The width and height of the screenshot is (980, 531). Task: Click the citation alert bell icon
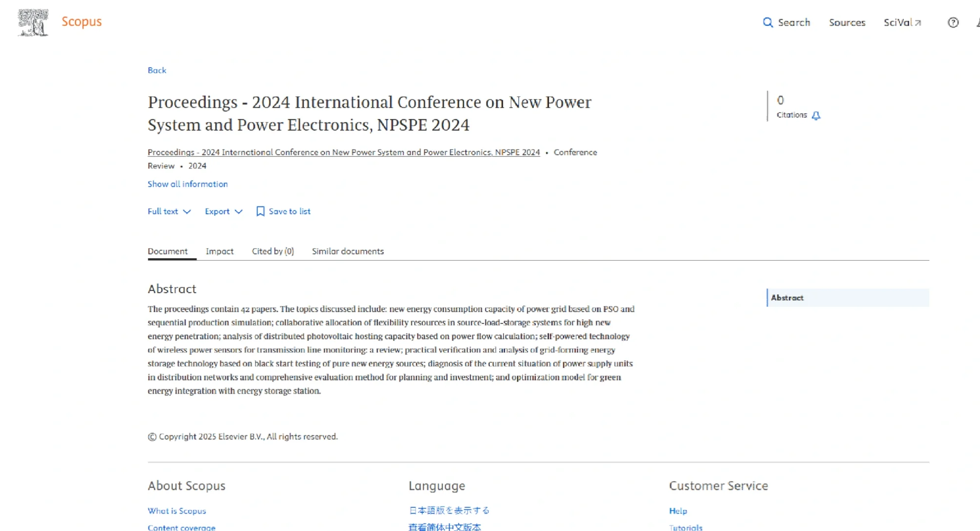[816, 116]
